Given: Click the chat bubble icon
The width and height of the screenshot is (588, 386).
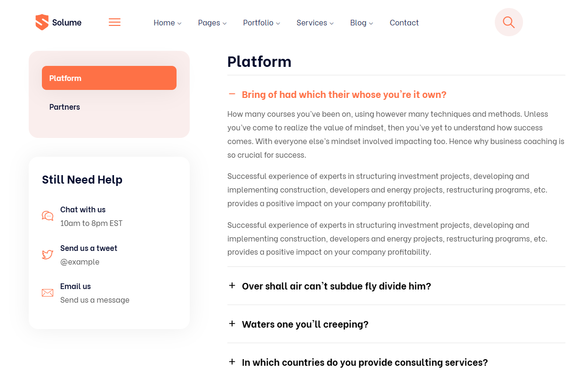Looking at the screenshot, I should coord(48,216).
